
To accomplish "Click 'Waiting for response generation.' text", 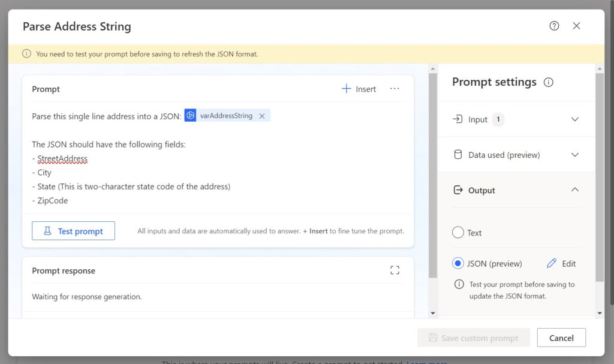I will 87,297.
